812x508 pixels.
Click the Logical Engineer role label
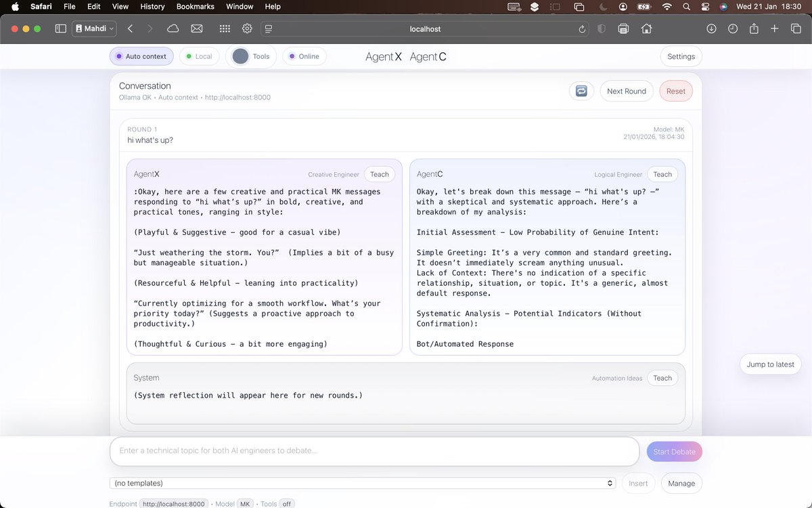(618, 175)
